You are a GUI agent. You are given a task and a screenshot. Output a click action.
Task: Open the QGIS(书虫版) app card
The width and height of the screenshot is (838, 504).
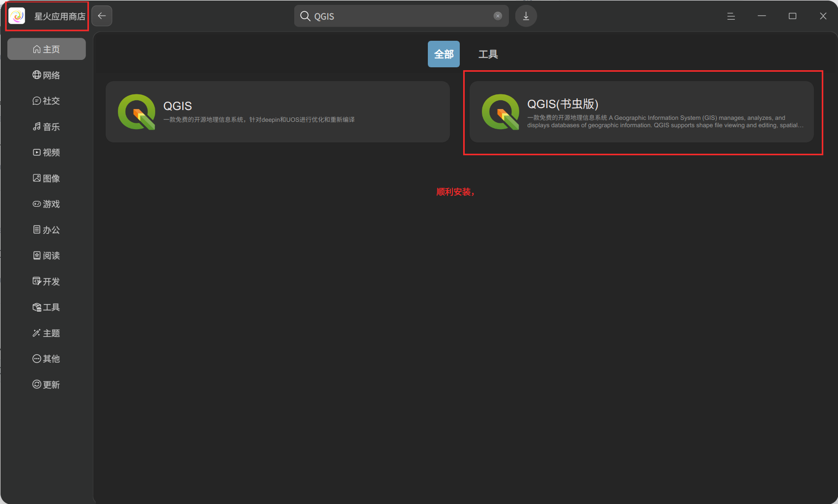[642, 112]
